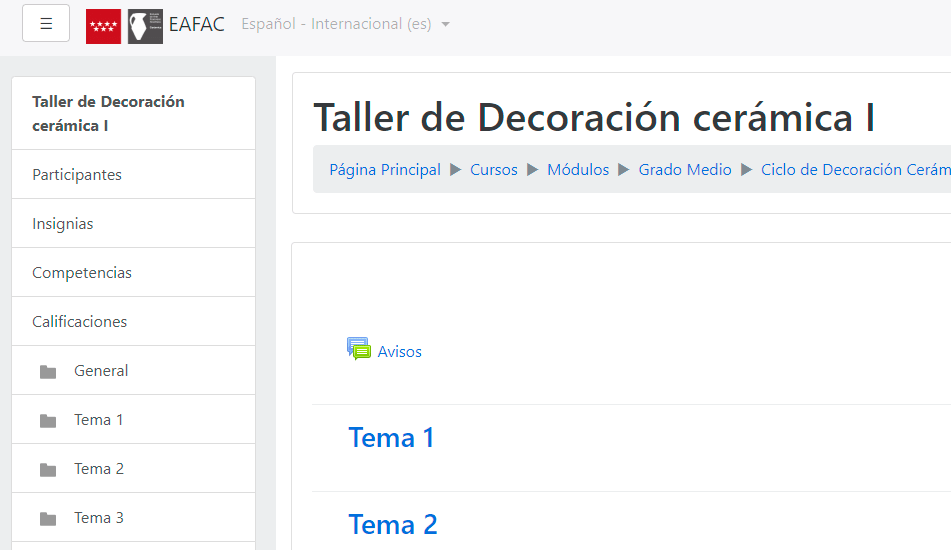This screenshot has height=550, width=951.
Task: Click the Cursos breadcrumb link
Action: pyautogui.click(x=494, y=170)
